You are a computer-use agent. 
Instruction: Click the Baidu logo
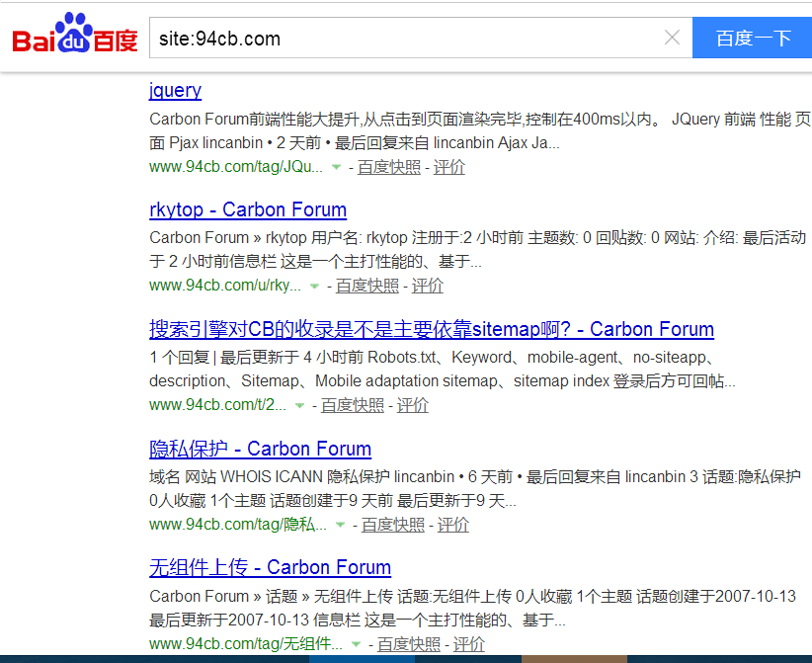point(75,34)
